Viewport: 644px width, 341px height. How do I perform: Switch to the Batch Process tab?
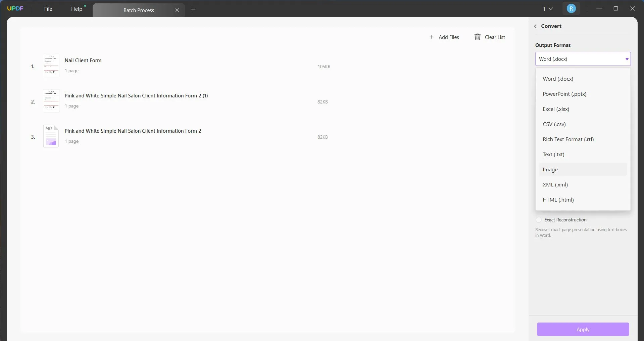coord(139,10)
